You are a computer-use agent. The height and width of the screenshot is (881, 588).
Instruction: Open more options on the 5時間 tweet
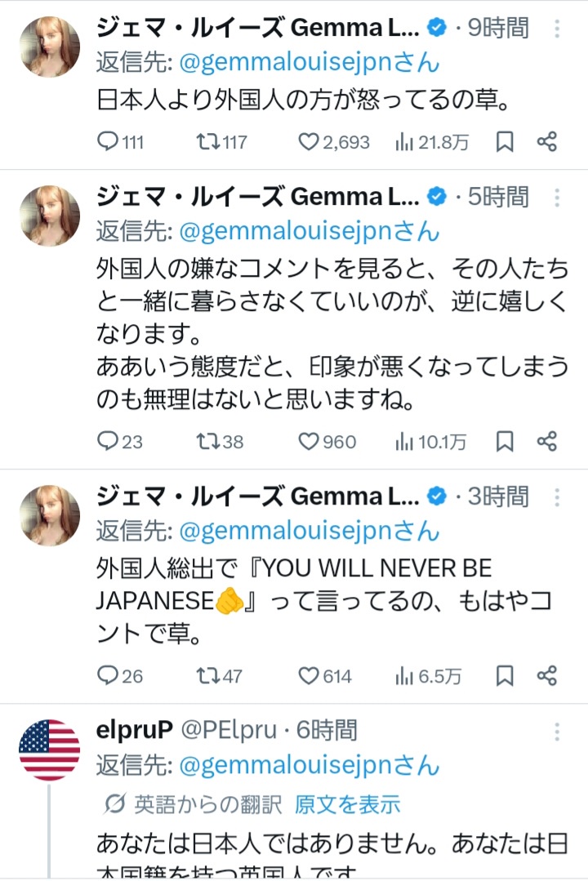click(557, 198)
